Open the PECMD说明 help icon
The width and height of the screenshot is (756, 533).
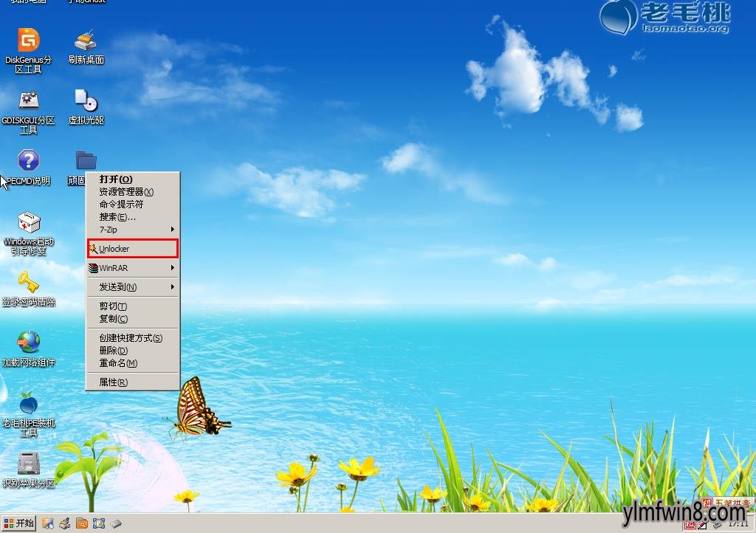[29, 168]
